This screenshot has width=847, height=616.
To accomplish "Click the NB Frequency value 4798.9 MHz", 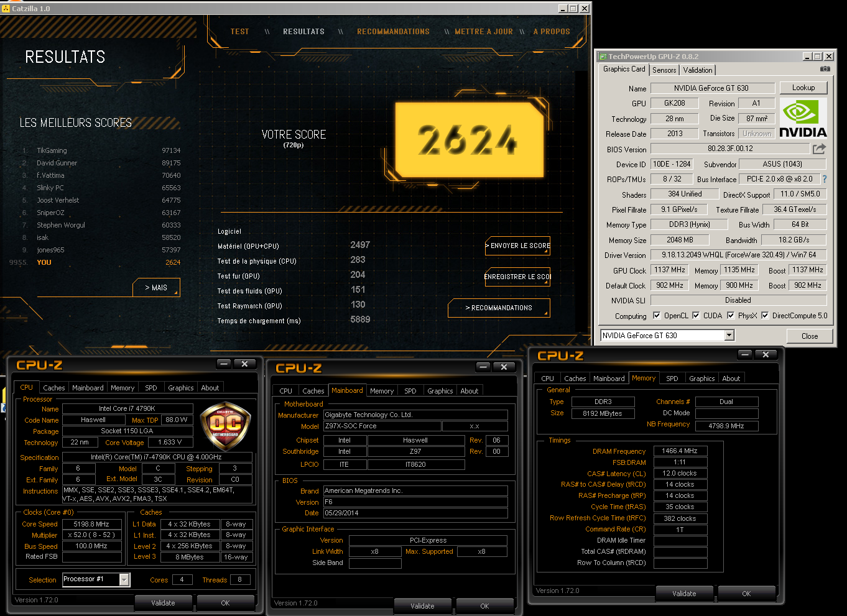I will 726,426.
